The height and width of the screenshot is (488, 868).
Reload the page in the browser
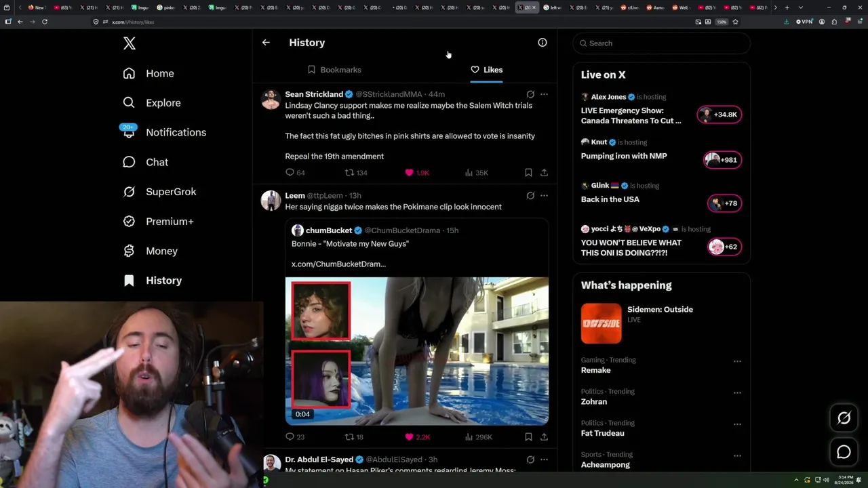coord(45,22)
